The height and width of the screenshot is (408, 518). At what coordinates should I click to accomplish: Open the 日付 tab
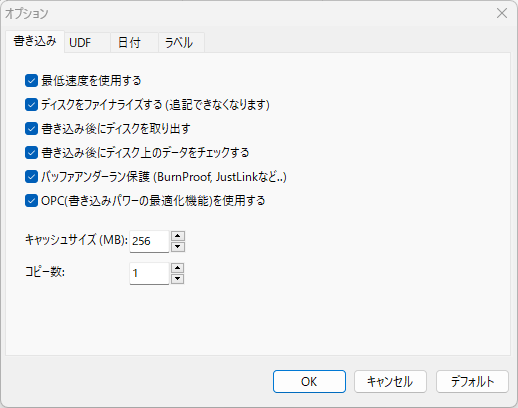coord(134,43)
